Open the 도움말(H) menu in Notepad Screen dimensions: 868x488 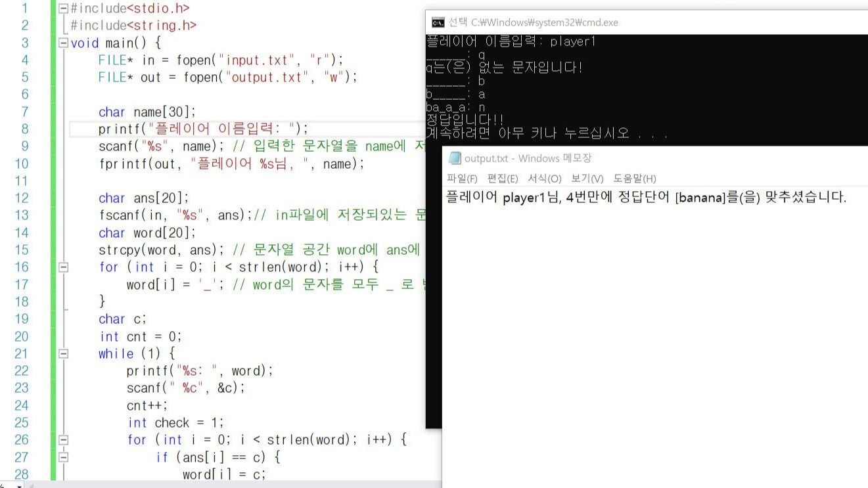point(635,179)
